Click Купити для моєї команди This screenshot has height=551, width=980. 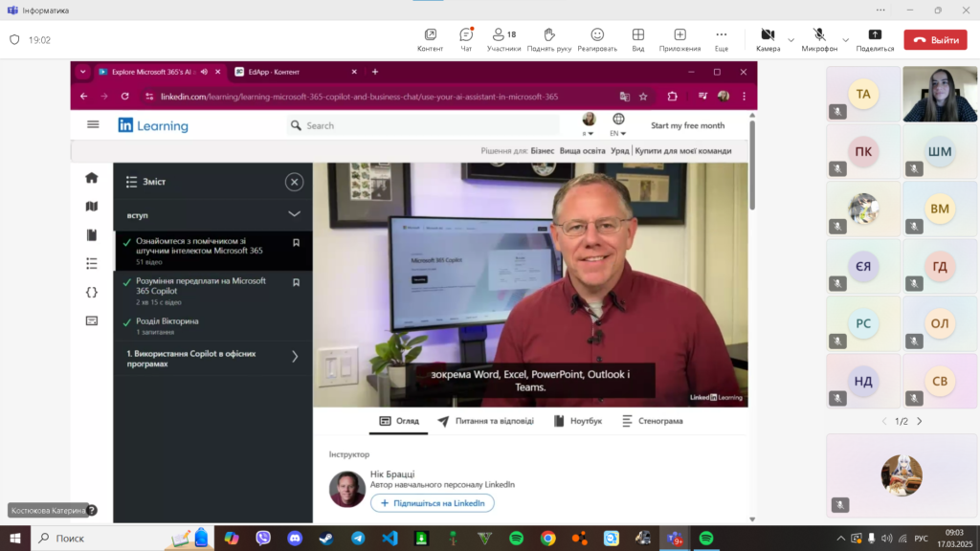pyautogui.click(x=682, y=150)
